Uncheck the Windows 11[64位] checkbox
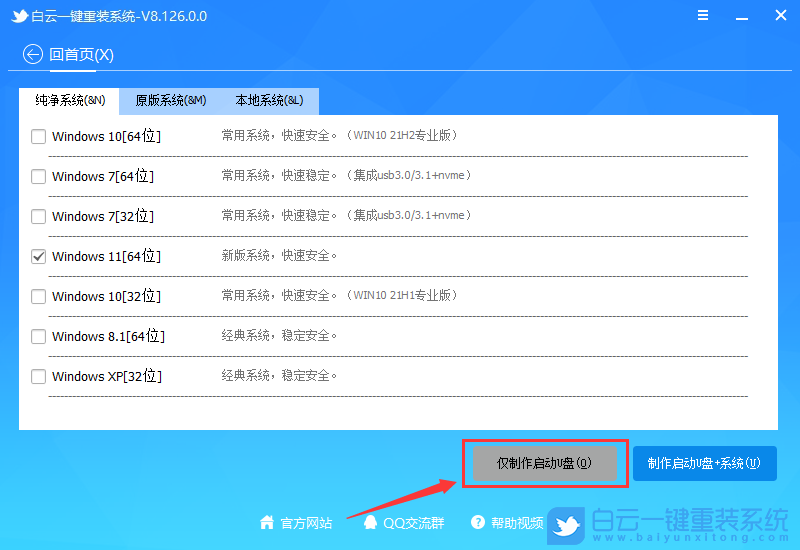 click(x=39, y=256)
